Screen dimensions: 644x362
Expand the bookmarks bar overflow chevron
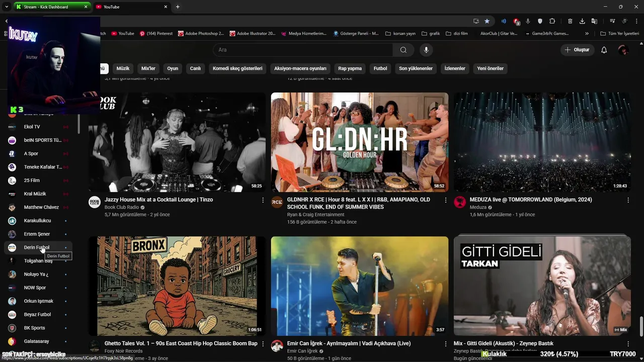coord(587,34)
